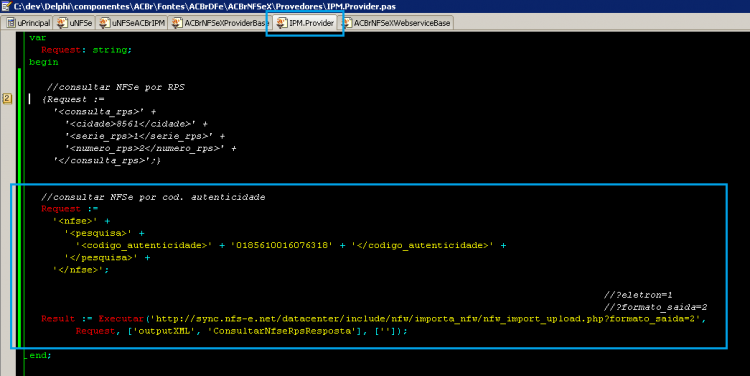Viewport: 750px width, 376px height.
Task: Click the '</pesquisa>' string line
Action: point(107,258)
